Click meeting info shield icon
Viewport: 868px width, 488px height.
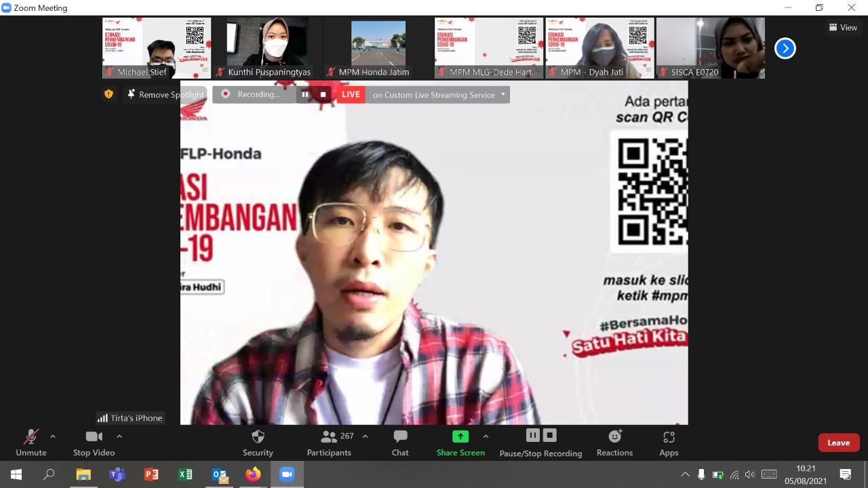(x=108, y=94)
